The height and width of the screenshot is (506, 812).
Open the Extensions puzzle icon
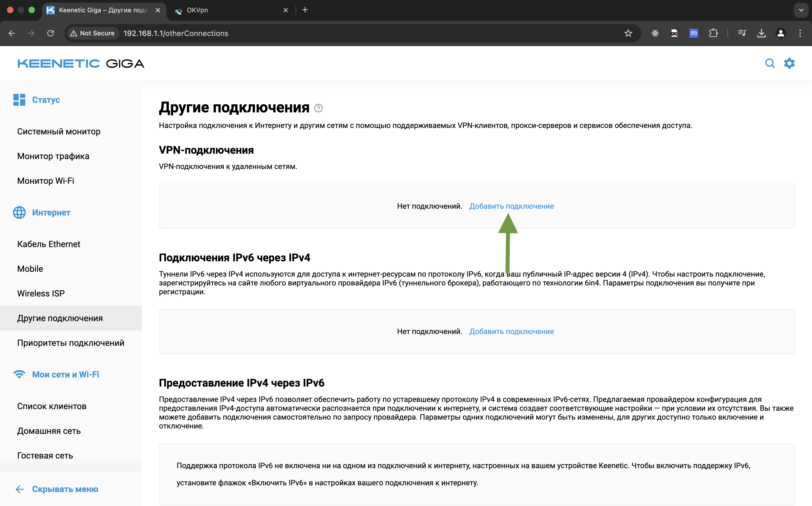[x=713, y=33]
